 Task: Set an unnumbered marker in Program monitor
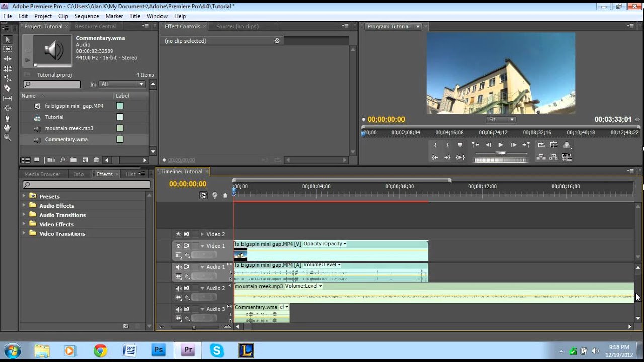tap(460, 145)
